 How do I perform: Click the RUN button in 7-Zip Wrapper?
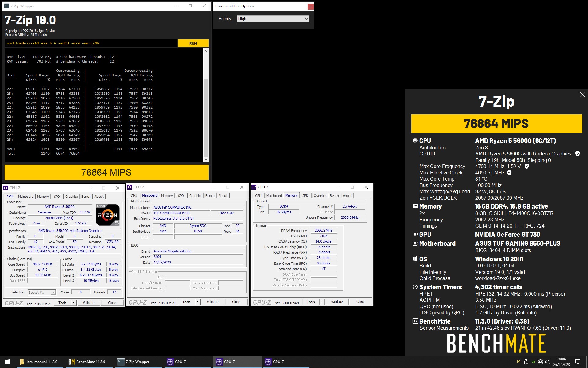(x=193, y=43)
